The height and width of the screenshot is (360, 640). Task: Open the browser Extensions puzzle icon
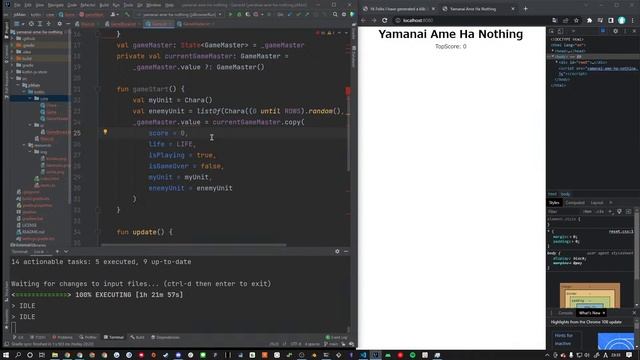click(x=589, y=20)
